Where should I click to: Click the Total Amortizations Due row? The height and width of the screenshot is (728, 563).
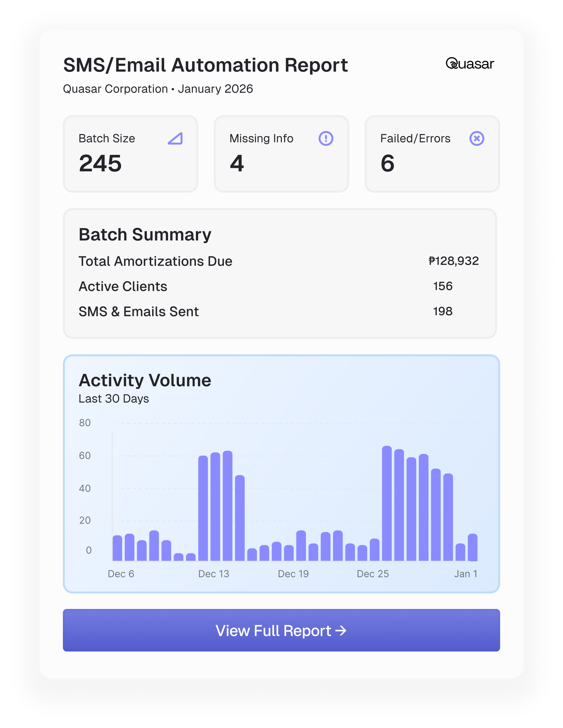point(155,261)
